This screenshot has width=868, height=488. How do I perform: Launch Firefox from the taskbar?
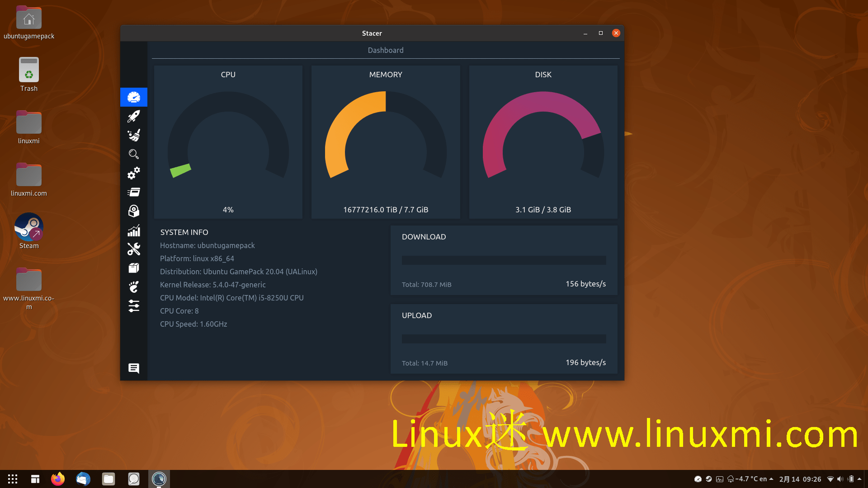pyautogui.click(x=58, y=479)
